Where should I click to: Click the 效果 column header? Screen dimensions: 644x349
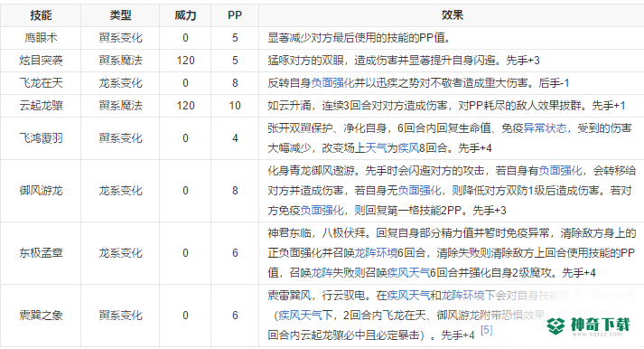click(x=453, y=15)
